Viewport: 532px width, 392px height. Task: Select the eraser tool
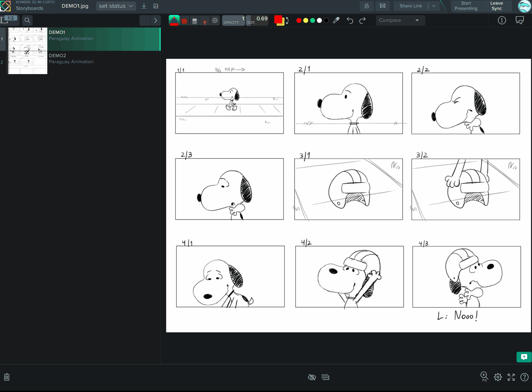[x=195, y=21]
